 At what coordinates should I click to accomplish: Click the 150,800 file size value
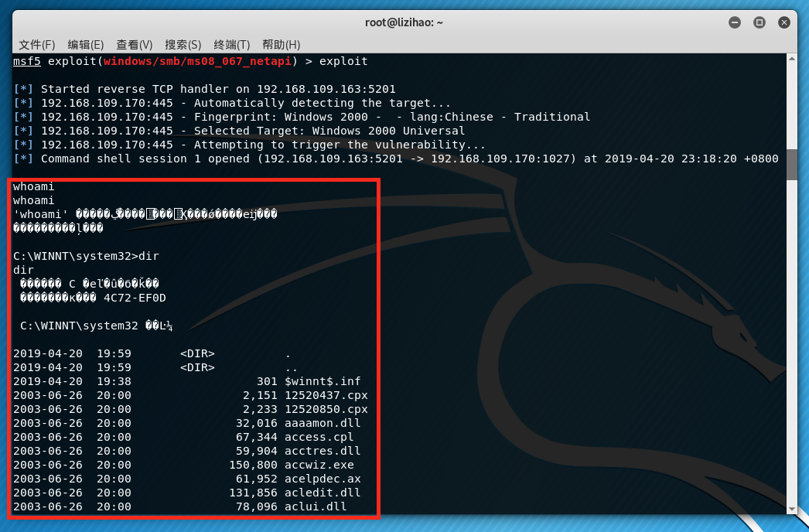254,465
